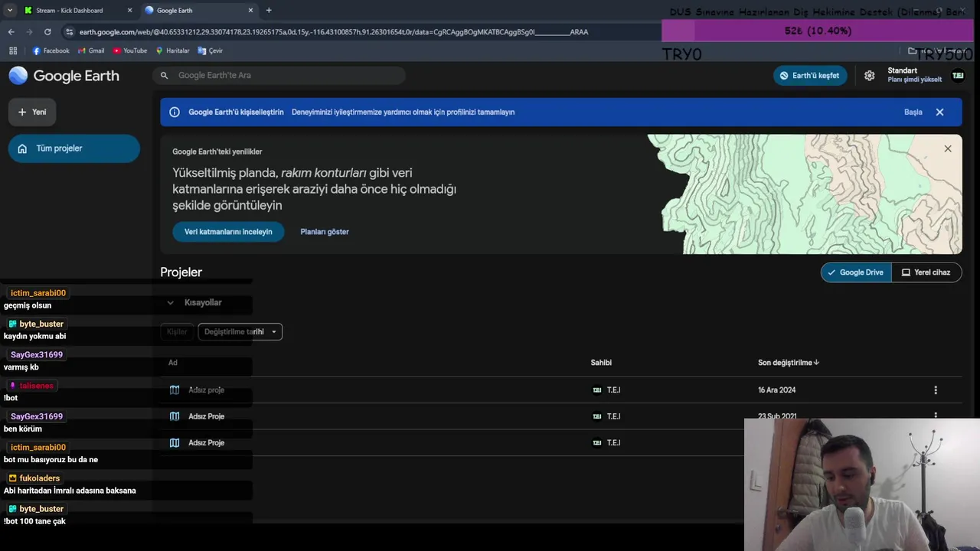Select Tüm projeler in sidebar
This screenshot has height=551, width=980.
[x=74, y=148]
